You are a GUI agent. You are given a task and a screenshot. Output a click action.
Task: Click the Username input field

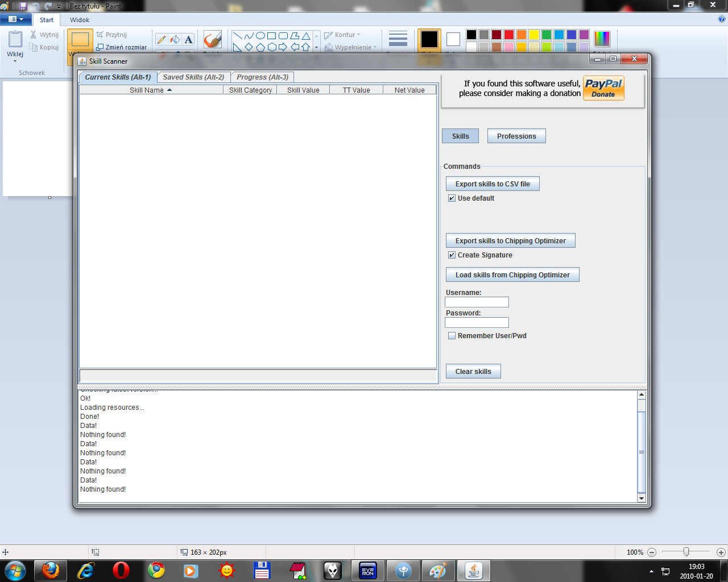click(477, 302)
